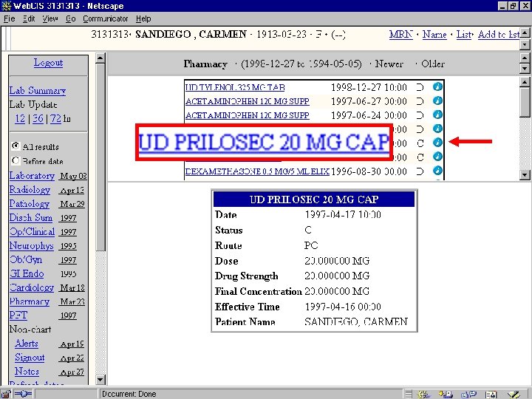The height and width of the screenshot is (399, 532).
Task: Open info icon for Acetaminophen 1997-06-27 row
Action: 437,100
